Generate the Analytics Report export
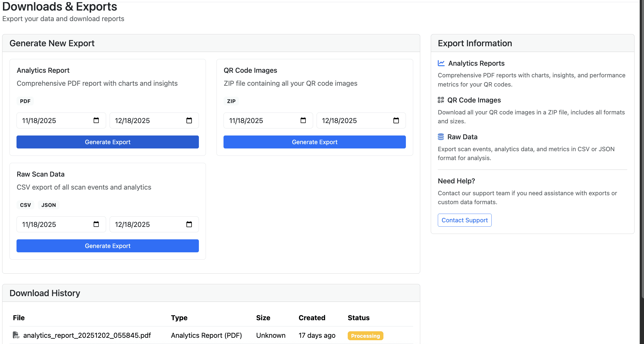644x344 pixels. 107,142
